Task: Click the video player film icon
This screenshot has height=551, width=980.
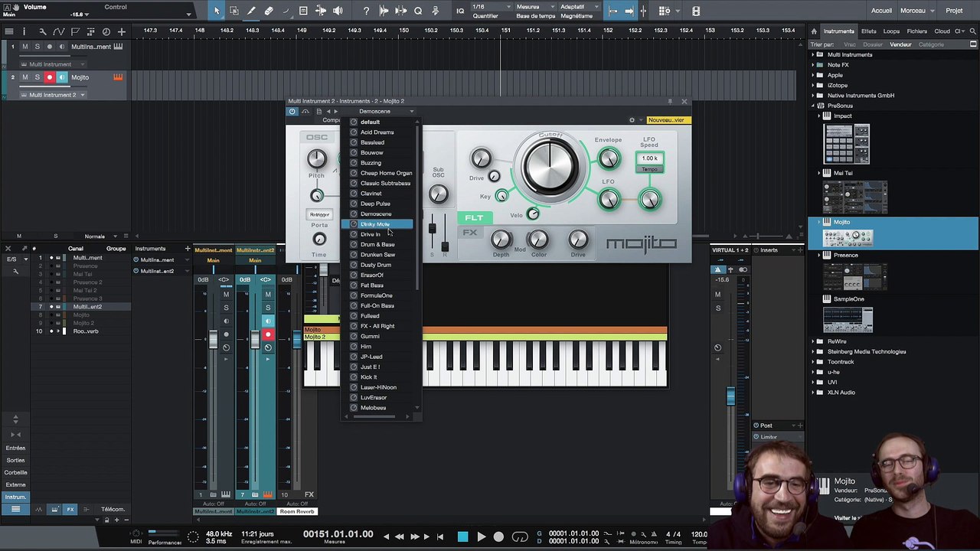Action: 696,11
